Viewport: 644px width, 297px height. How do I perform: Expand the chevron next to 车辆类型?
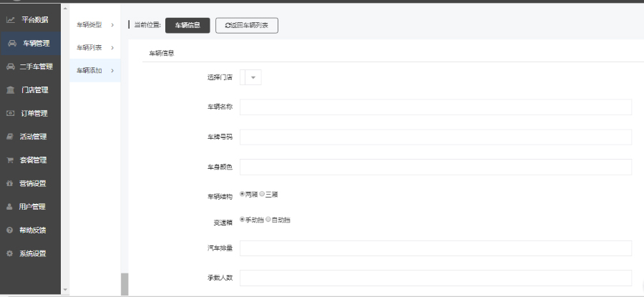(112, 25)
